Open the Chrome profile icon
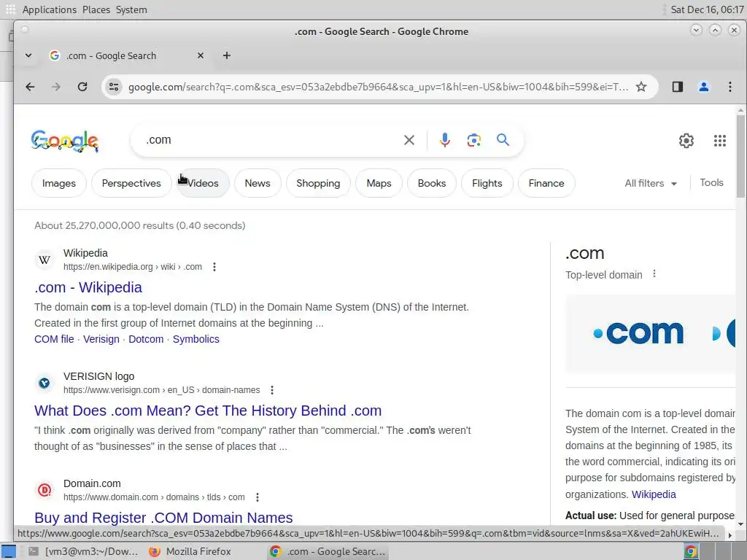The height and width of the screenshot is (560, 747). (x=704, y=87)
